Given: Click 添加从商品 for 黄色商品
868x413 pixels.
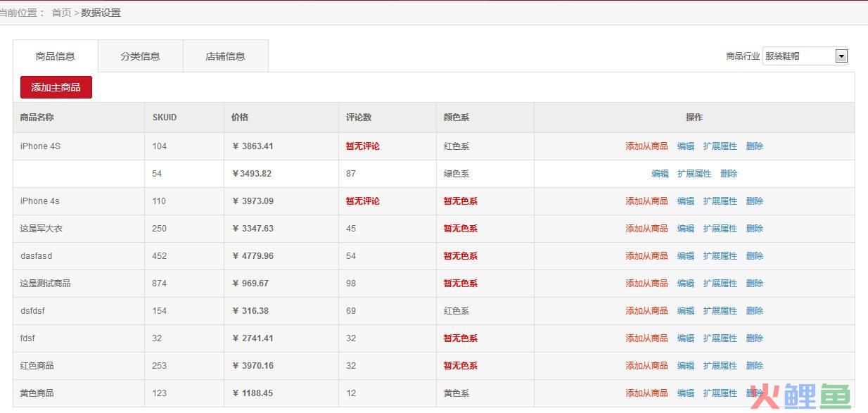Looking at the screenshot, I should click(x=646, y=393).
